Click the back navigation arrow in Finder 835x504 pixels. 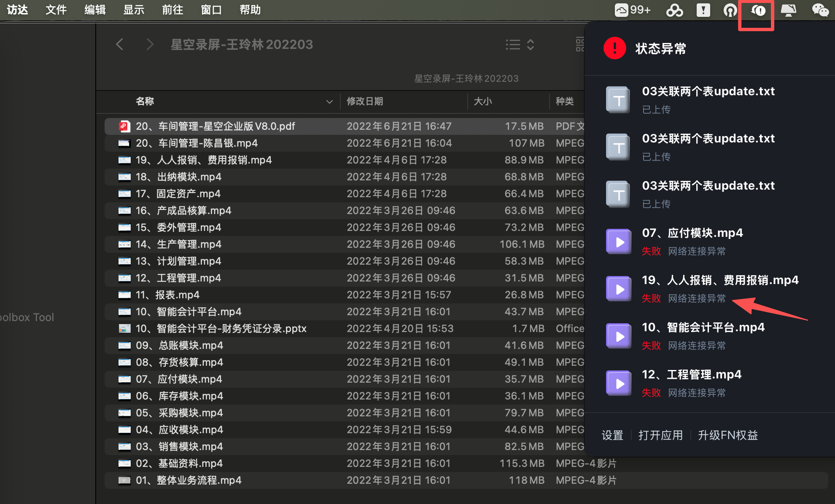(x=119, y=44)
